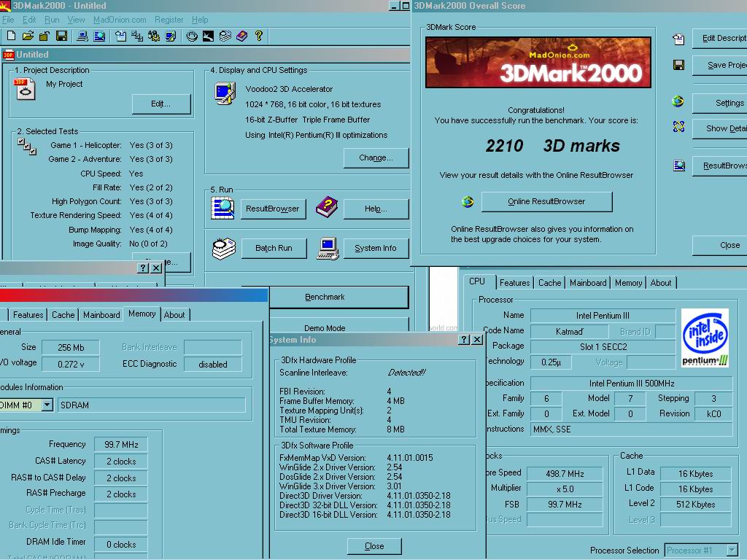Click the Edit Description toolbar icon
Screen dimensions: 747x560
tap(120, 36)
